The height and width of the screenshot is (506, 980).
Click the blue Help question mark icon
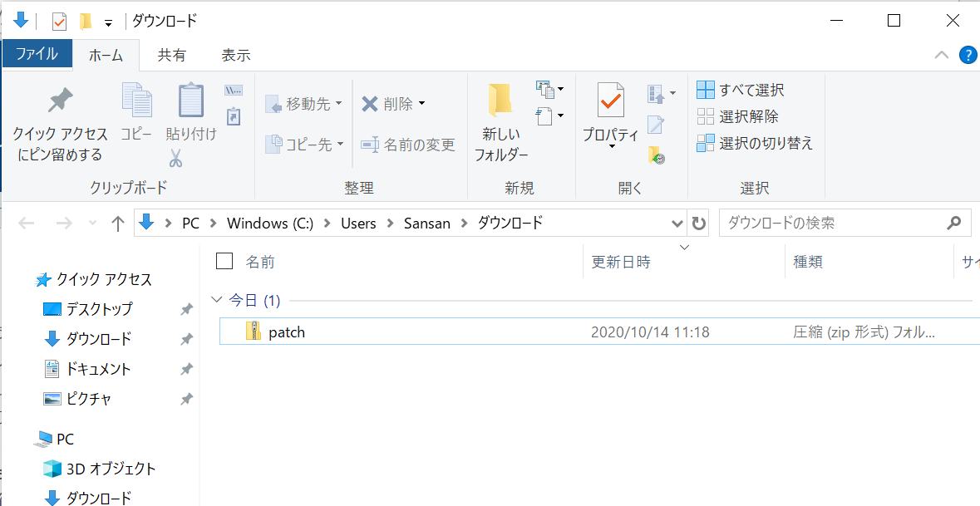click(x=968, y=56)
